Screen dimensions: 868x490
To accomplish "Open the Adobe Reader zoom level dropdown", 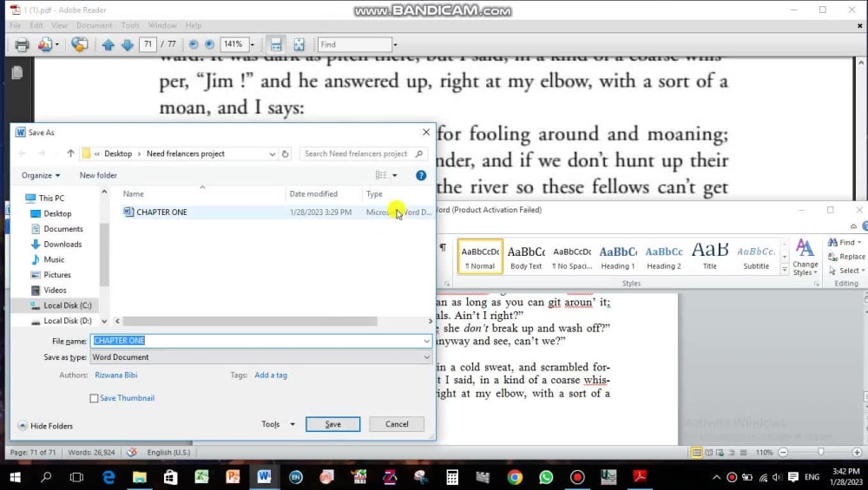I will click(x=253, y=45).
